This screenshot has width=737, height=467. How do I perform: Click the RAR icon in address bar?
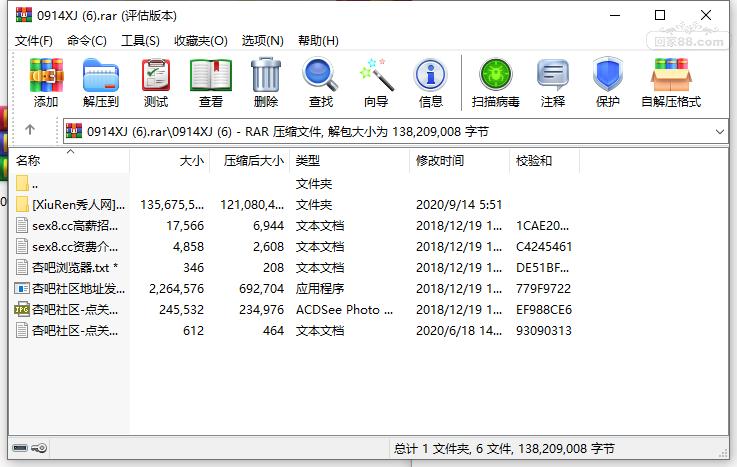coord(74,131)
